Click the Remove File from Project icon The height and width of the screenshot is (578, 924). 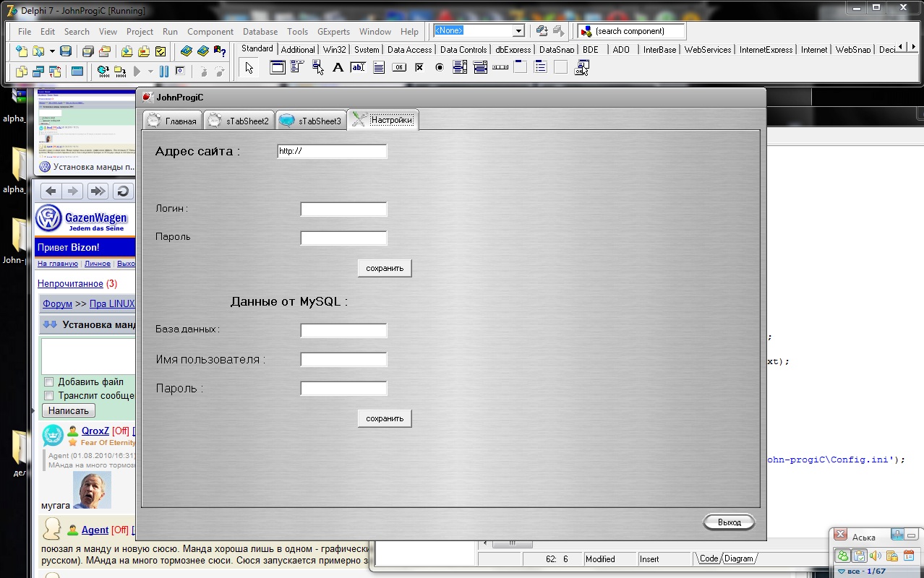pyautogui.click(x=144, y=51)
